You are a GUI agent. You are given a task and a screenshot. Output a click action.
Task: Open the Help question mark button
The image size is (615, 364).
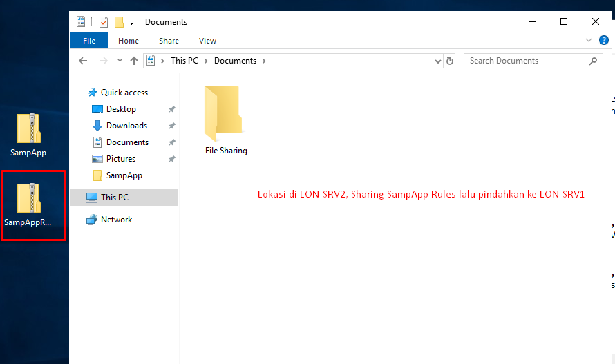604,40
